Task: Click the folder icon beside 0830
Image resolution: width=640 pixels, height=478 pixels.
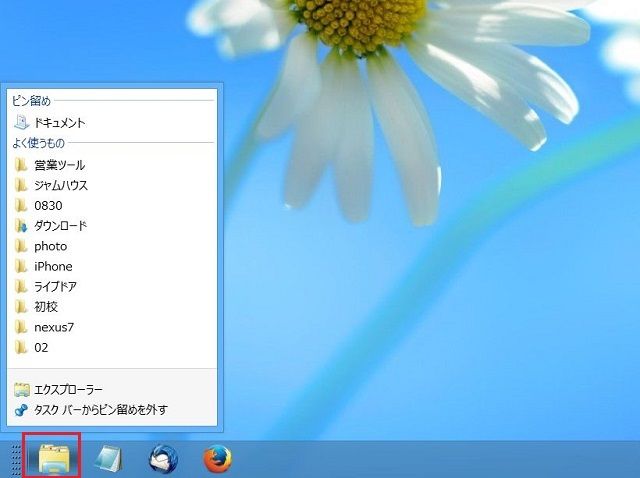Action: [21, 205]
